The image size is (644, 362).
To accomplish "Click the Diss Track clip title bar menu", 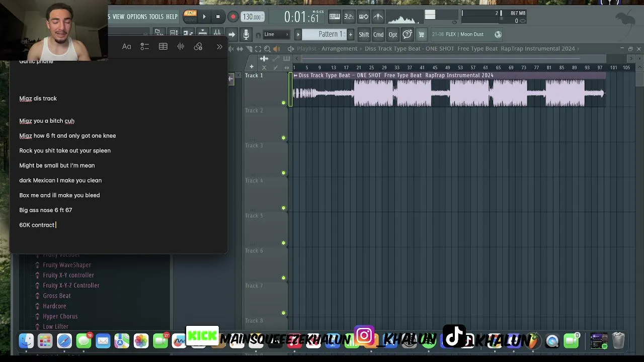I will 449,75.
